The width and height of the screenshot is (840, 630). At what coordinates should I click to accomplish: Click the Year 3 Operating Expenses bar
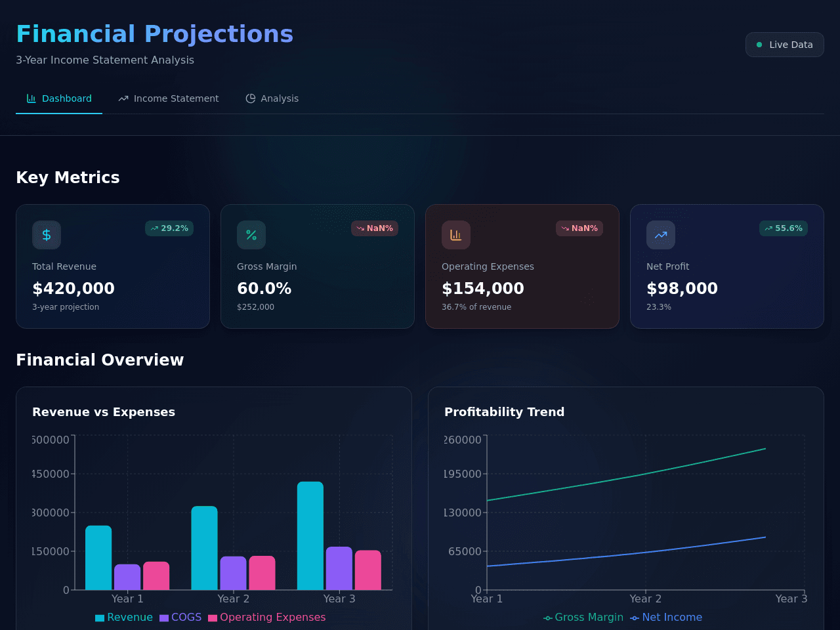[x=368, y=570]
